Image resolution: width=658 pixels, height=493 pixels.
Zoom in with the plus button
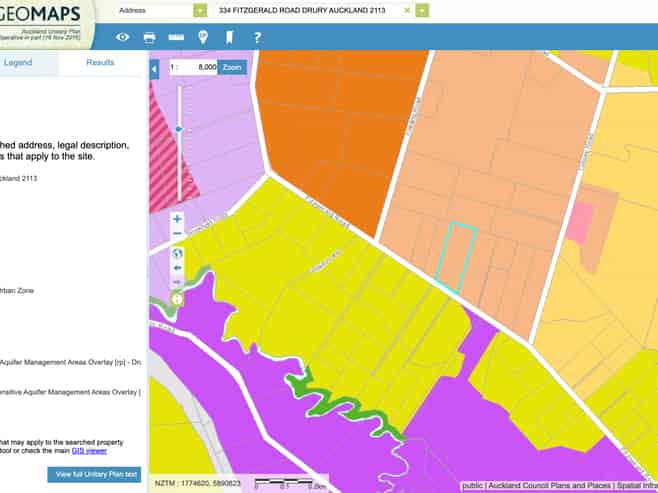coord(177,218)
